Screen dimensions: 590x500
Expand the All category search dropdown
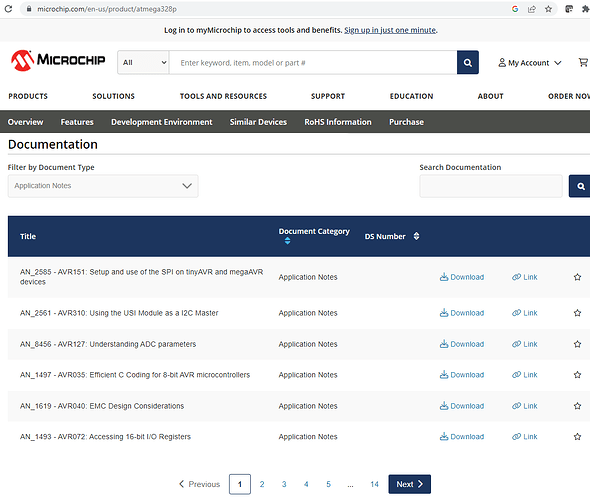click(x=143, y=62)
